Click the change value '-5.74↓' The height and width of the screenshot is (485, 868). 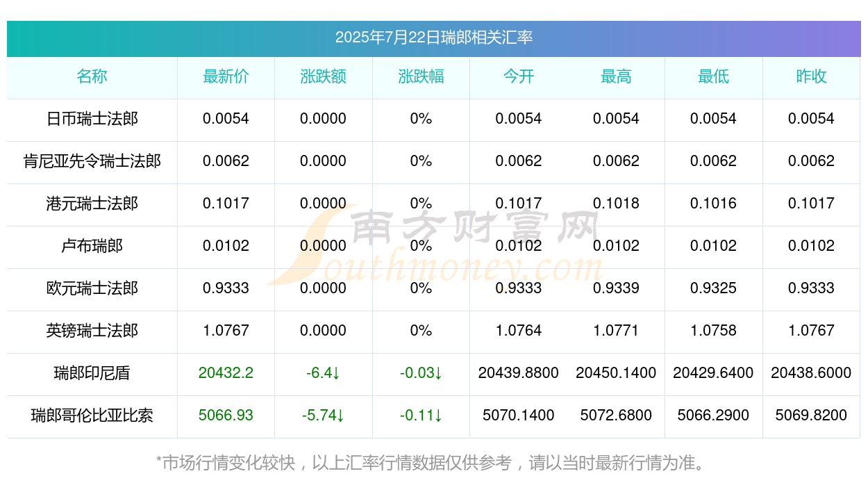click(x=324, y=416)
